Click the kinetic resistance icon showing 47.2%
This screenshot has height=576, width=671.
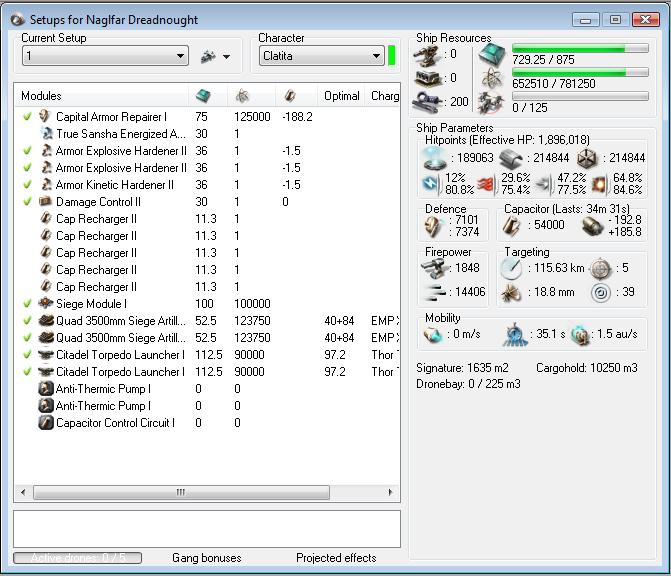pos(543,184)
